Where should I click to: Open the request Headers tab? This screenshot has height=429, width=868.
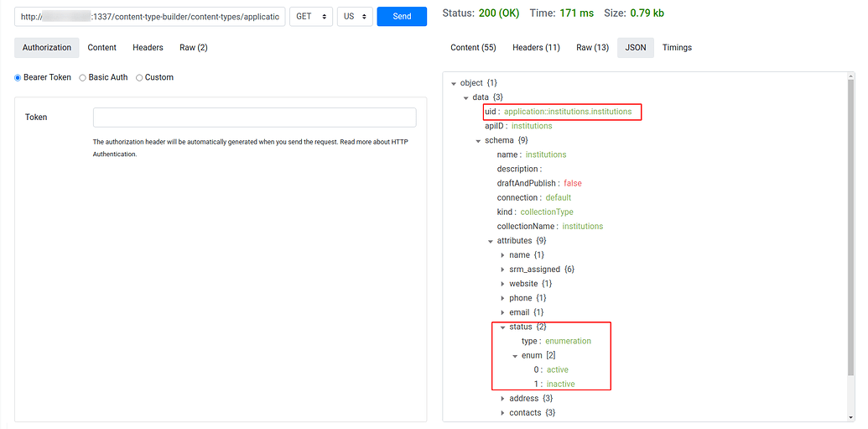pyautogui.click(x=148, y=48)
